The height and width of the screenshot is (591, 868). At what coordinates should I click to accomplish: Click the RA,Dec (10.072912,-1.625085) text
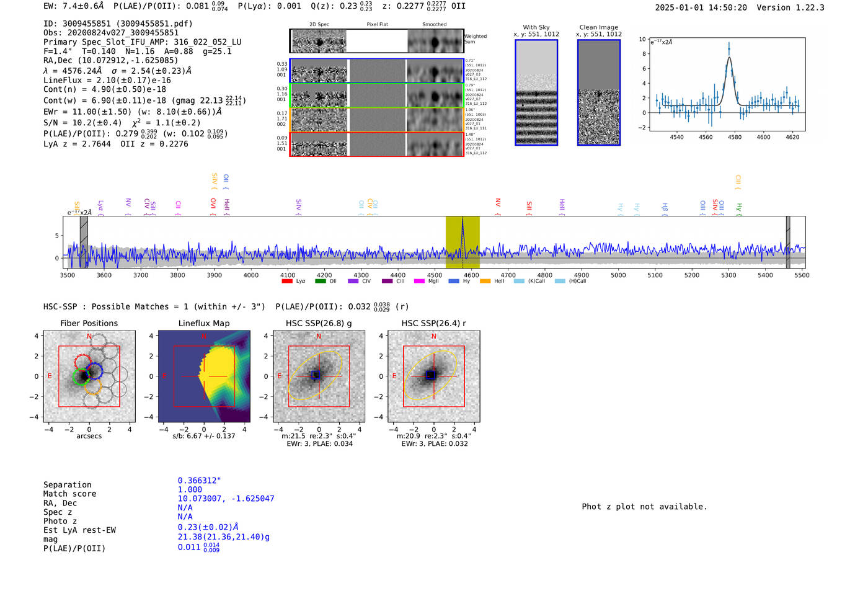(x=110, y=60)
